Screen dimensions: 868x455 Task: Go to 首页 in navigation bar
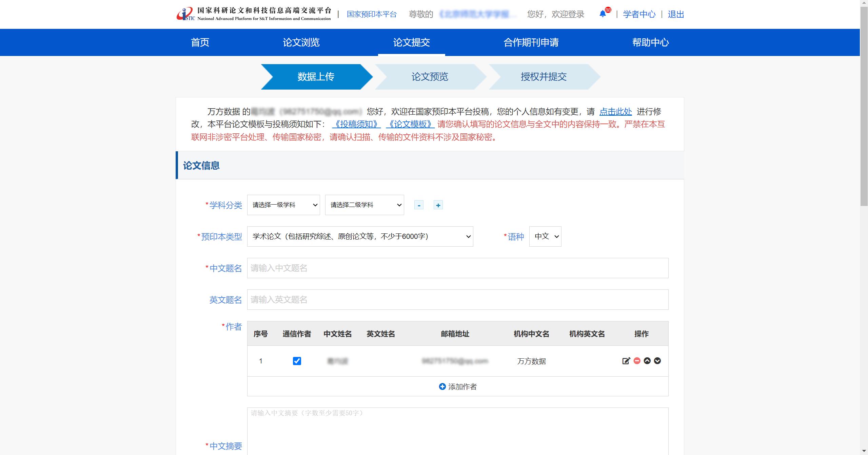click(200, 42)
